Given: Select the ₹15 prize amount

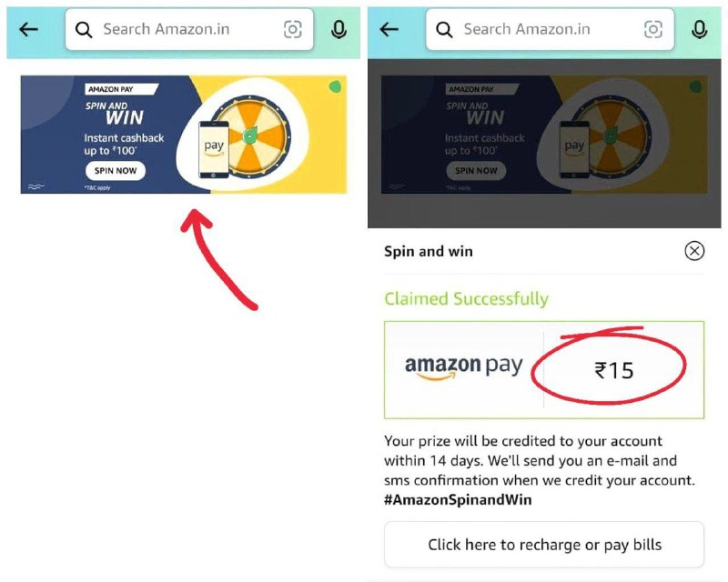Looking at the screenshot, I should pos(614,370).
